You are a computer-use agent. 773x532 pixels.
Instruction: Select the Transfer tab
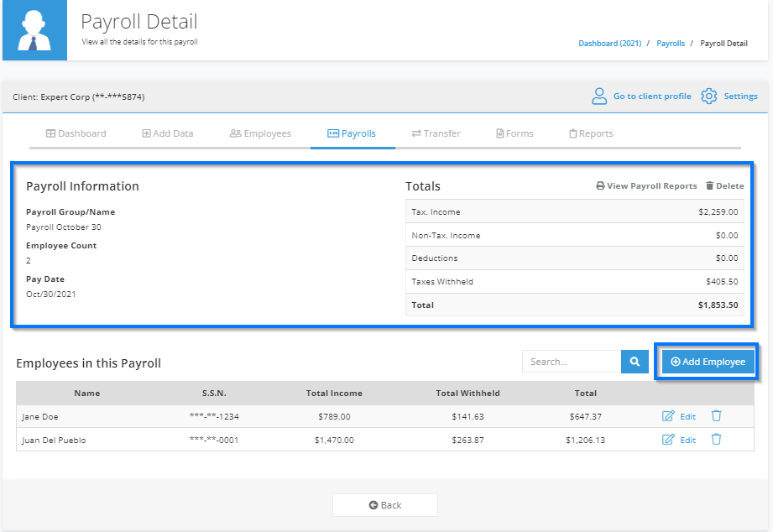[x=436, y=133]
